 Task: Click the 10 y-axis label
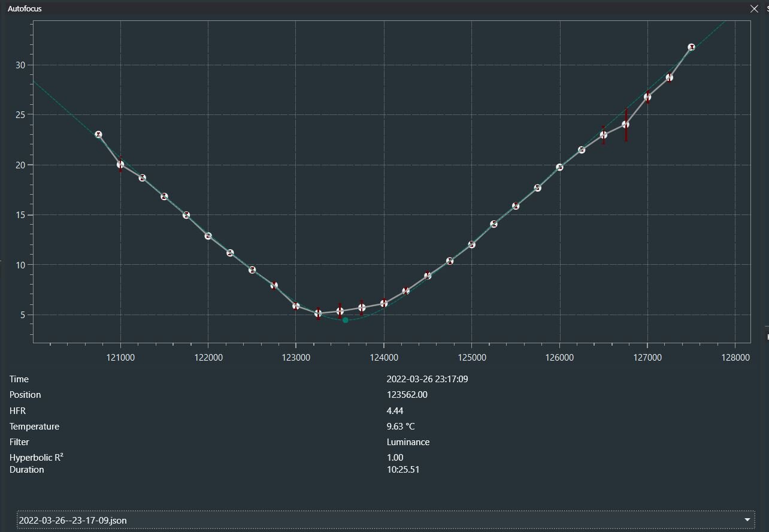click(20, 265)
